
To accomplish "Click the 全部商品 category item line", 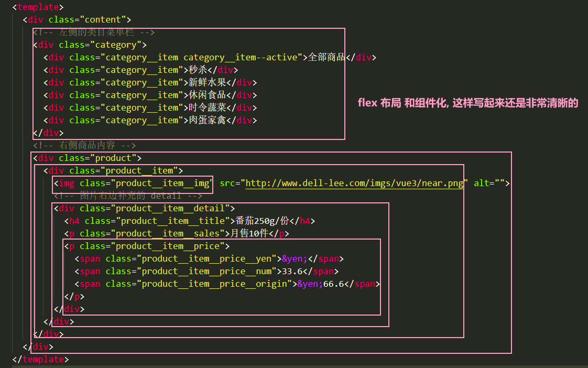I will tap(210, 57).
